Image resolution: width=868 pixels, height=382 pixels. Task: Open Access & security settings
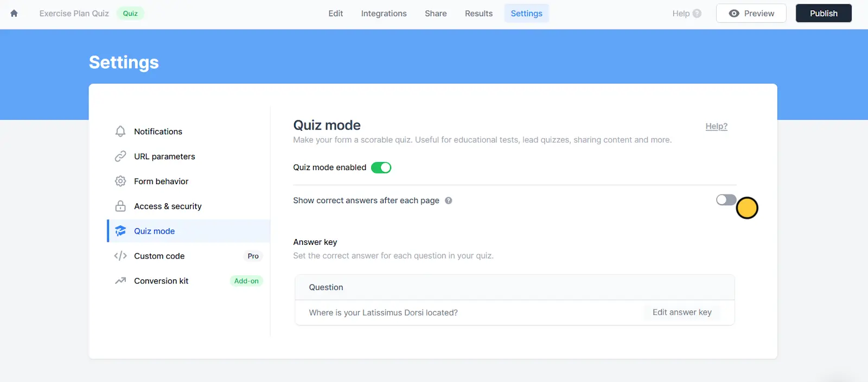[188, 206]
